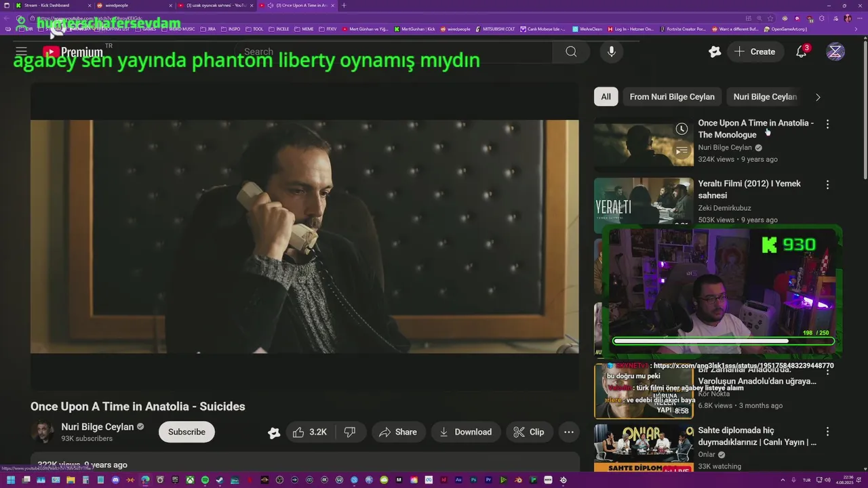Click the Create button

pos(755,52)
